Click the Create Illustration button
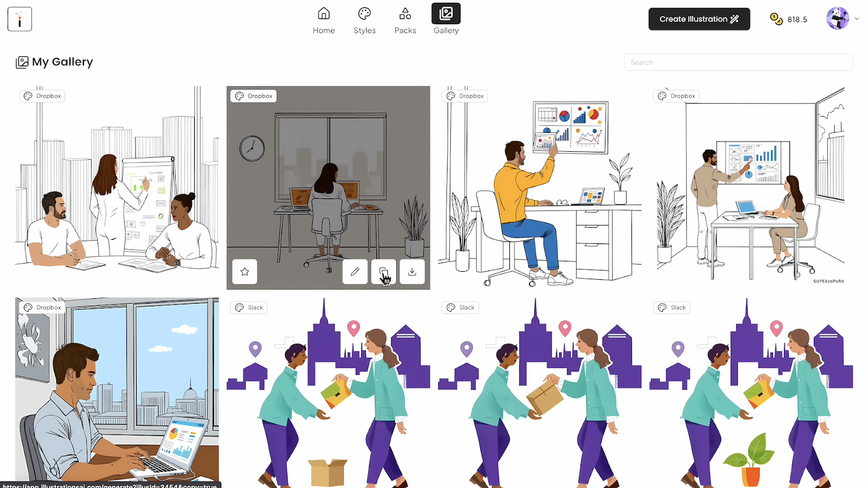868x488 pixels. (x=699, y=19)
